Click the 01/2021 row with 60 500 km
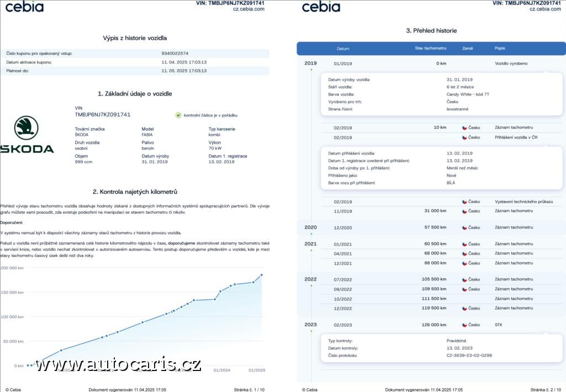The height and width of the screenshot is (392, 566). pos(442,245)
